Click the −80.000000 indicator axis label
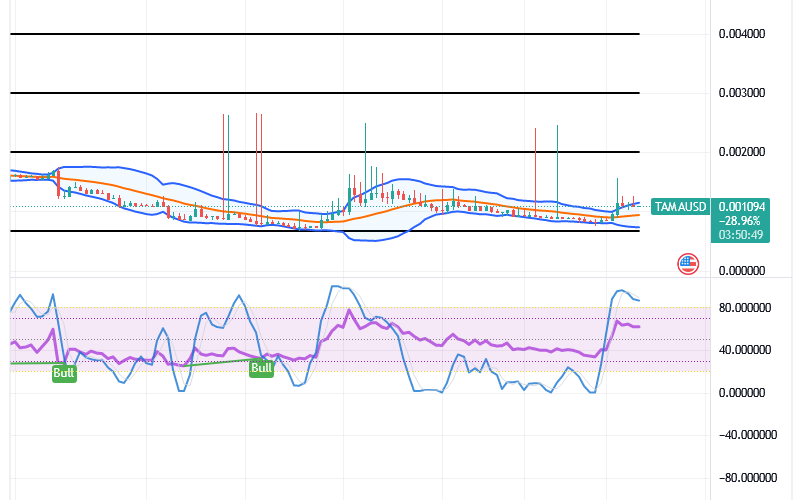 tap(747, 478)
